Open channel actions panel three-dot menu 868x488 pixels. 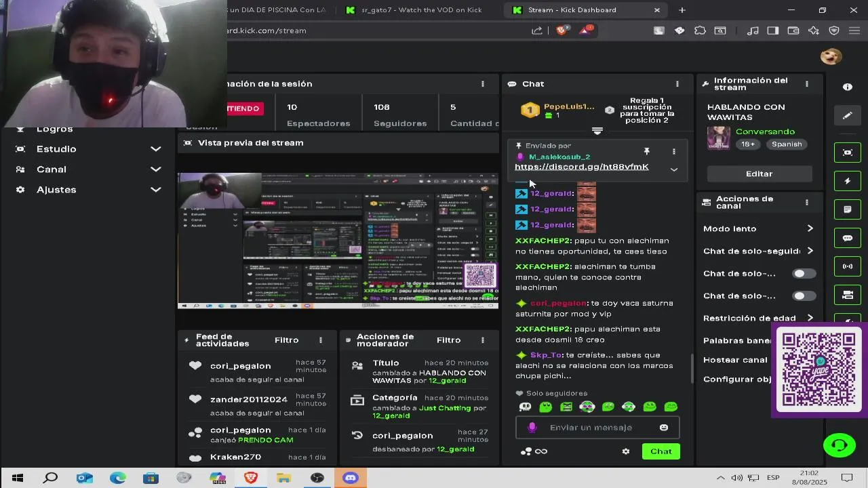(x=806, y=202)
